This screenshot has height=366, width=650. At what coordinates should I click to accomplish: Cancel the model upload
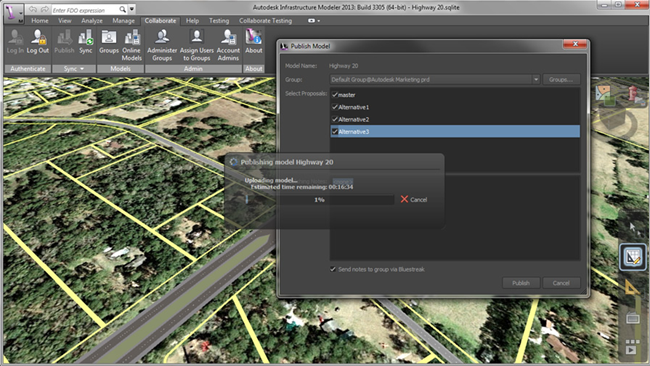414,199
